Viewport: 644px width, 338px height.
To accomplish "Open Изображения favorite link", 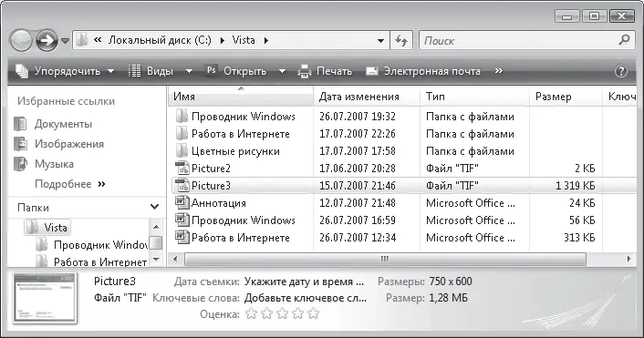I will pyautogui.click(x=69, y=144).
